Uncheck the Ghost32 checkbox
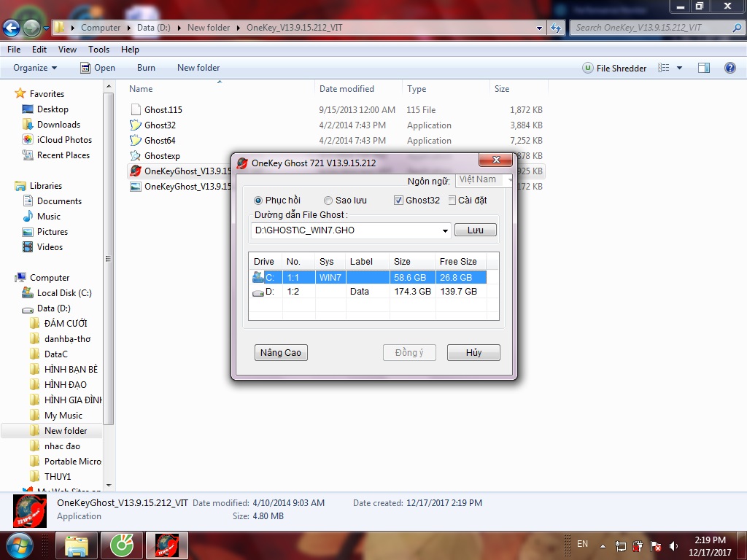This screenshot has height=560, width=747. click(x=398, y=201)
